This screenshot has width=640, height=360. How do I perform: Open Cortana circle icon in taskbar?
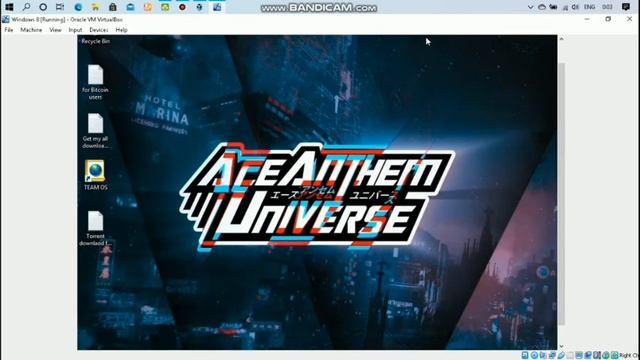[43, 7]
